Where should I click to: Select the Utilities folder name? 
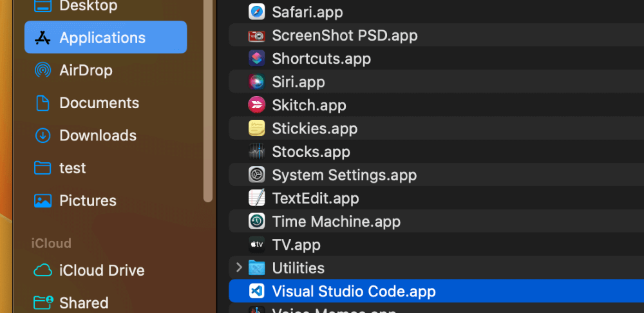[298, 268]
